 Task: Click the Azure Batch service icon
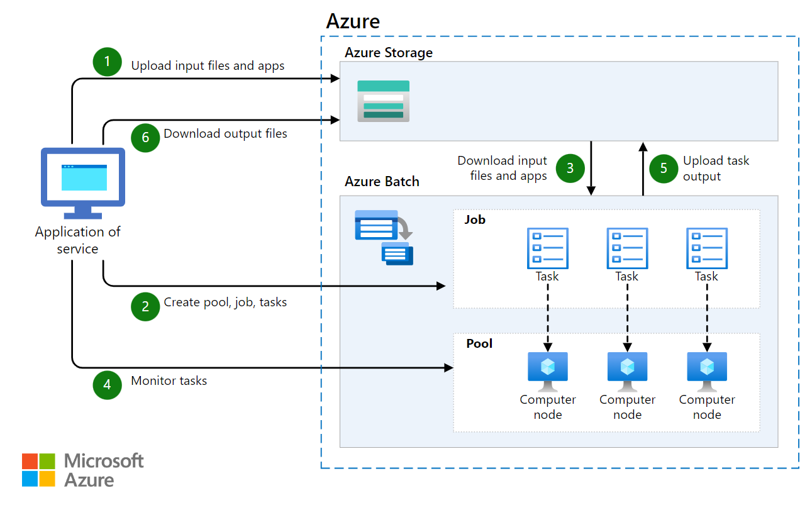coord(384,237)
